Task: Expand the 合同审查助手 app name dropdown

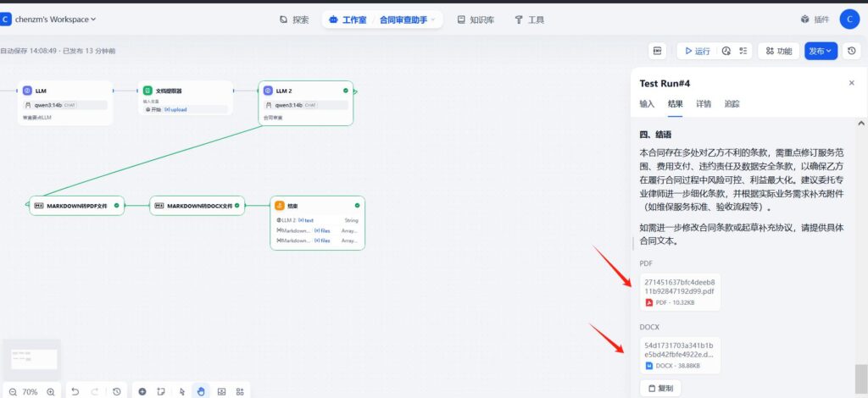Action: point(407,19)
